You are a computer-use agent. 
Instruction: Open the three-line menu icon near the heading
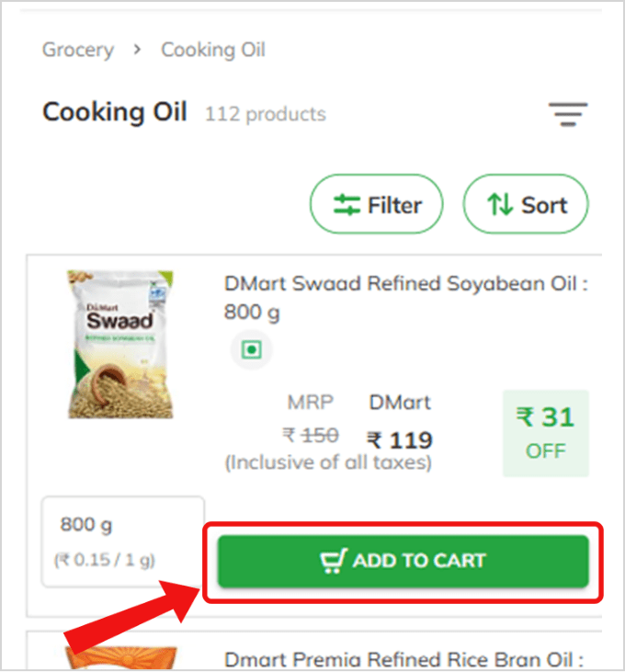tap(568, 114)
